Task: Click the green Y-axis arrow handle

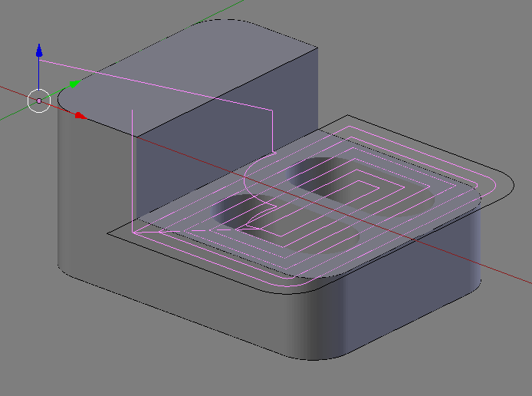Action: coord(74,84)
